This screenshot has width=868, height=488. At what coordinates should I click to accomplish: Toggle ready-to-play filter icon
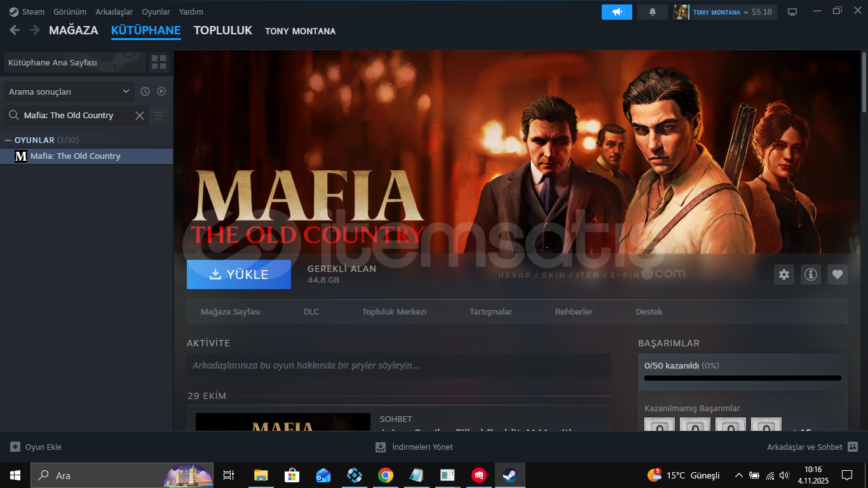(x=161, y=91)
